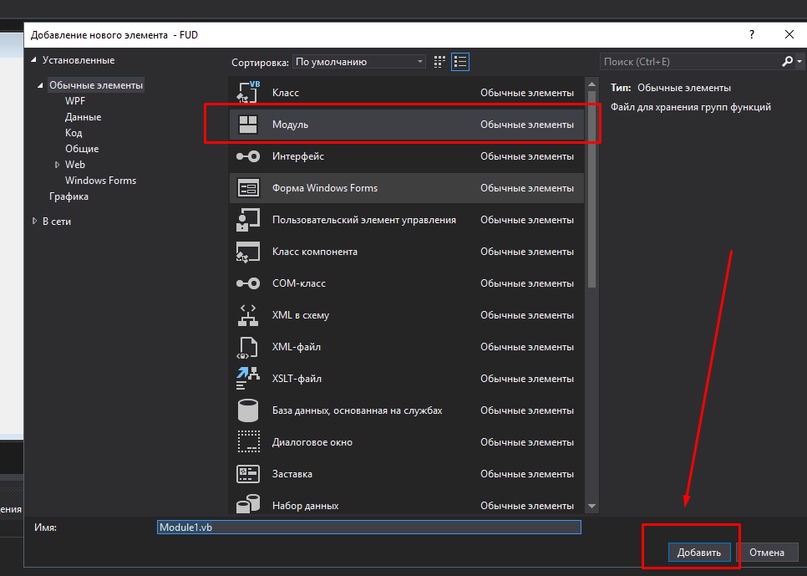This screenshot has height=576, width=807.
Task: Click the Class template icon
Action: pos(247,93)
